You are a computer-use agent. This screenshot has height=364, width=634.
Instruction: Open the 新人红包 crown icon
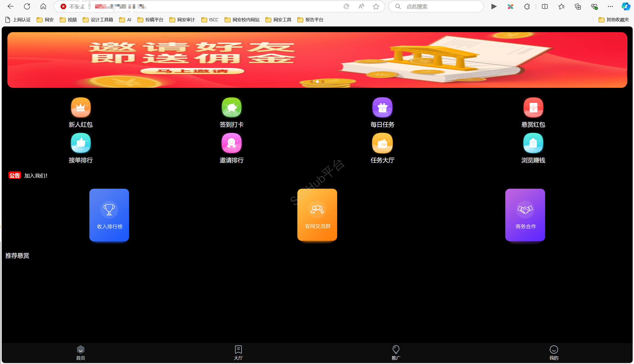pyautogui.click(x=80, y=108)
